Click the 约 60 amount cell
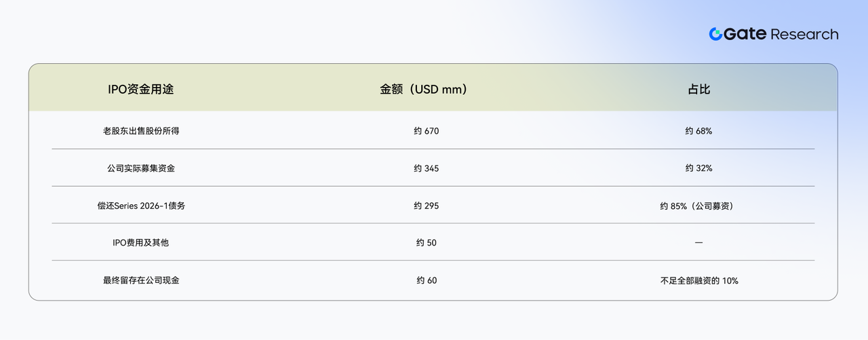Image resolution: width=868 pixels, height=340 pixels. [x=427, y=280]
